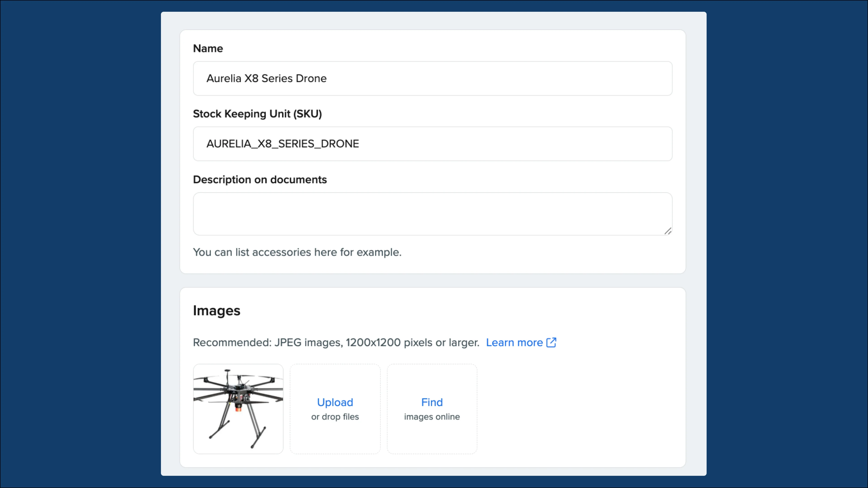
Task: Select the drone image thumbnail
Action: 238,409
